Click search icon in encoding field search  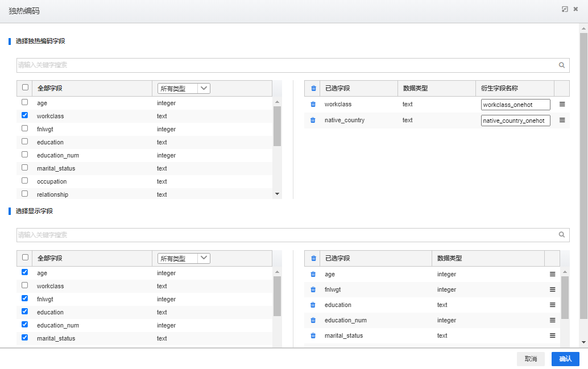562,65
